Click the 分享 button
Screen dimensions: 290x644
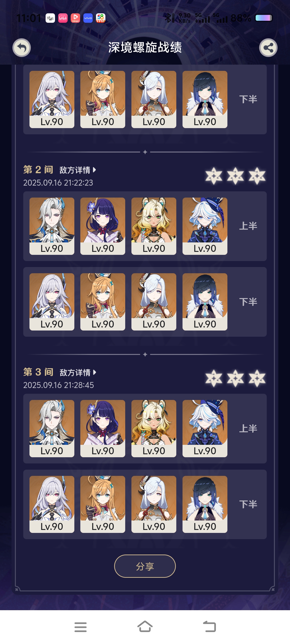point(145,566)
